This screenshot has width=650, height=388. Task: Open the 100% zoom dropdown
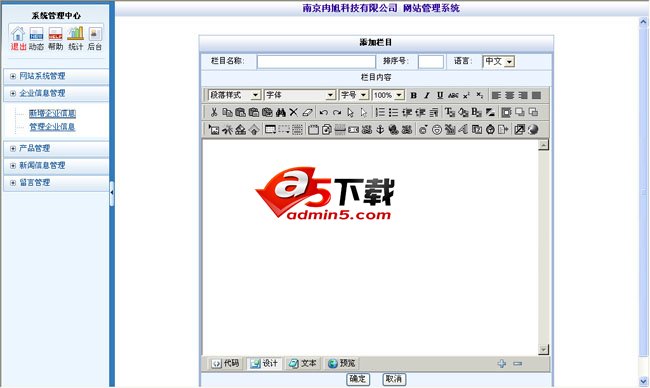coord(388,95)
